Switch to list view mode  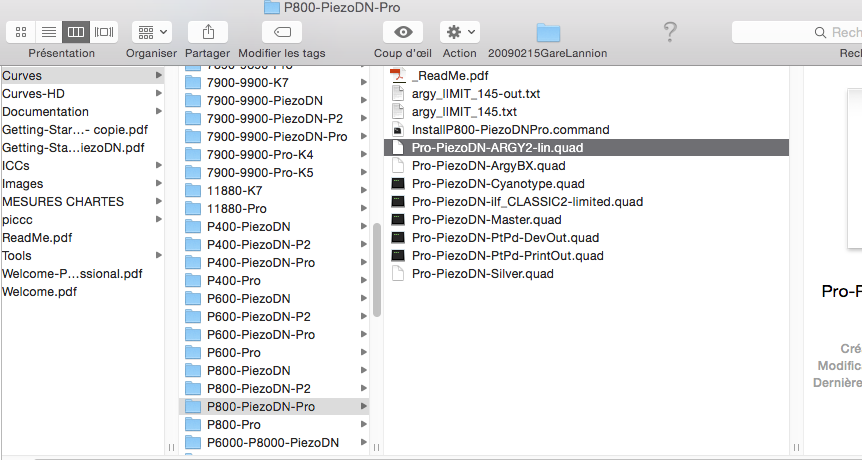(x=48, y=32)
